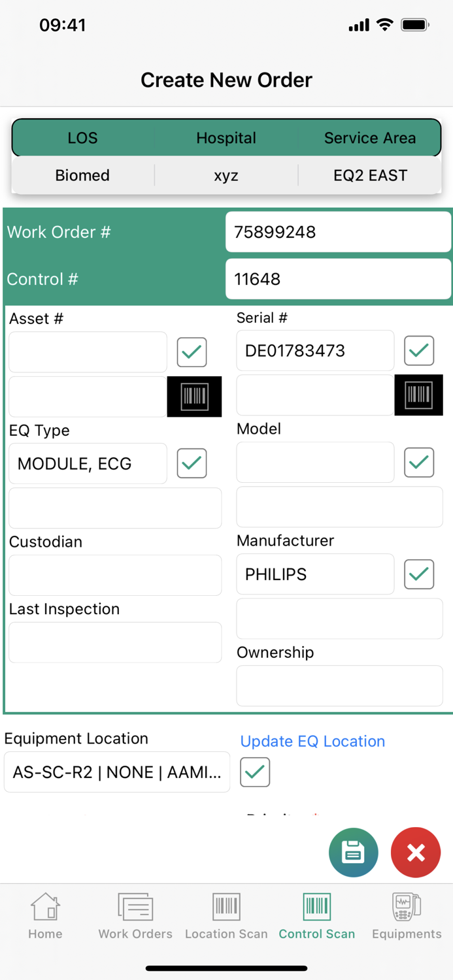The image size is (453, 980).
Task: Verify the Serial # DE01783473 checkmark
Action: point(418,350)
